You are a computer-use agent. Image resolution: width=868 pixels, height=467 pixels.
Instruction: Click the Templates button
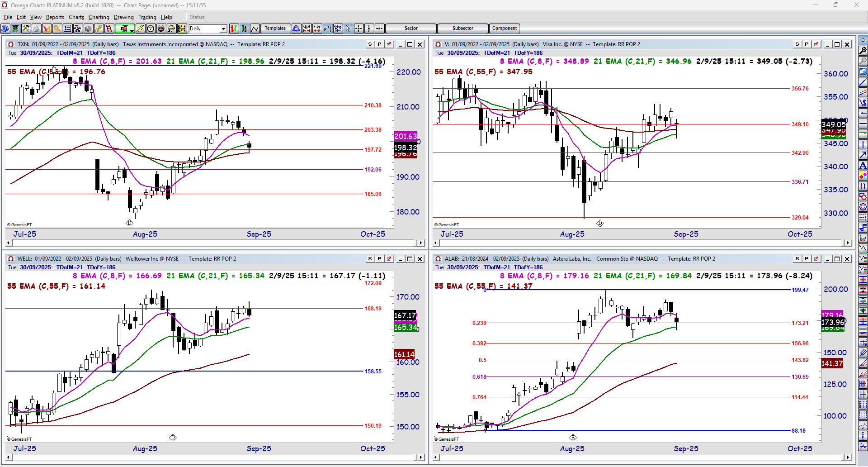[x=275, y=29]
